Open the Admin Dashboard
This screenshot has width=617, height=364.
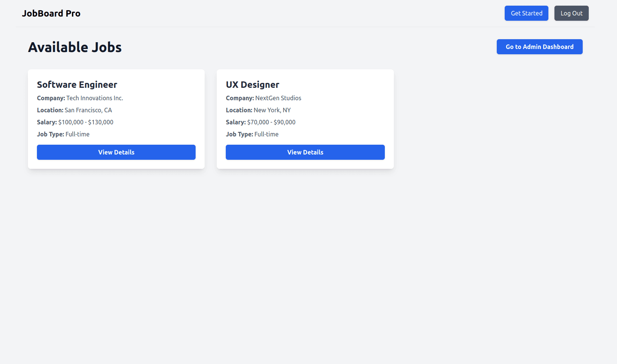click(x=539, y=47)
